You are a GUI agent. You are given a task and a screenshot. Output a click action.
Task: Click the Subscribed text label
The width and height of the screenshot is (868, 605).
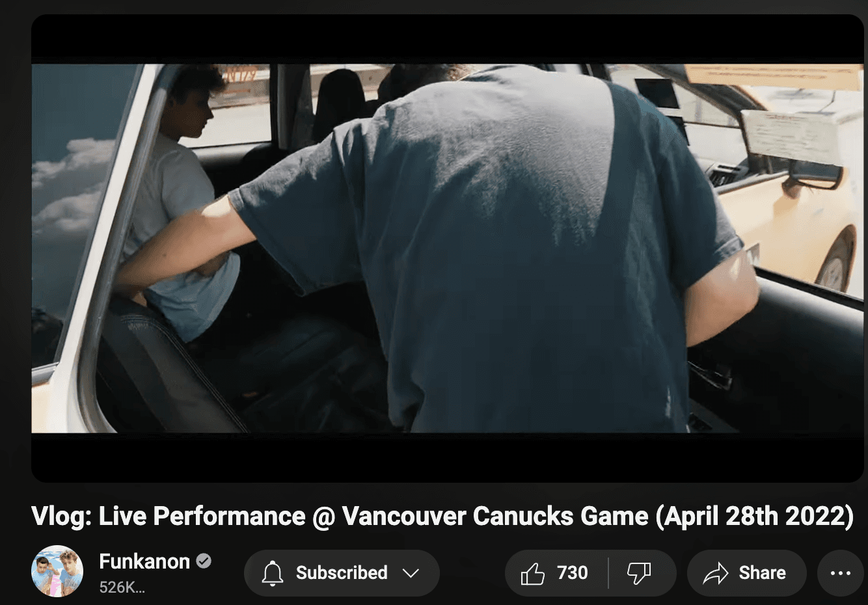click(x=342, y=573)
